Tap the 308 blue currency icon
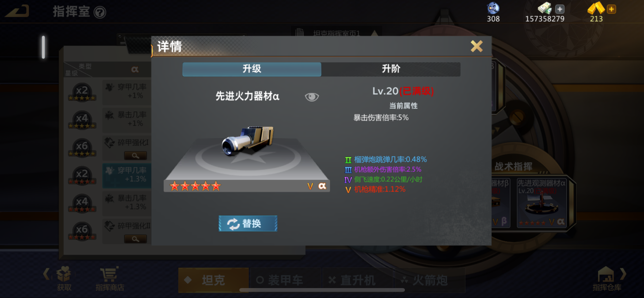The width and height of the screenshot is (644, 298). click(493, 8)
